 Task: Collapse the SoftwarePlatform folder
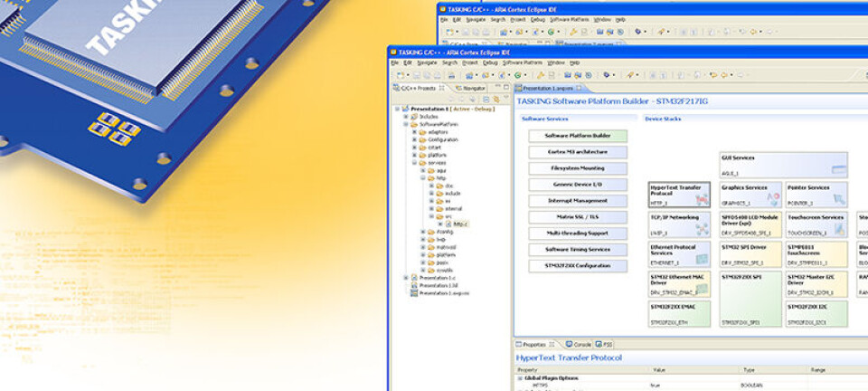click(x=406, y=125)
